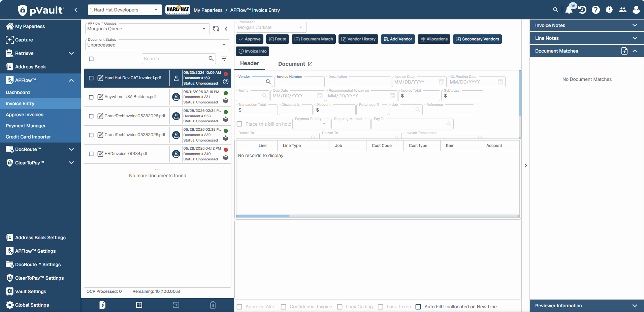Image resolution: width=644 pixels, height=312 pixels.
Task: Open the Hard Hat Developers company dropdown
Action: (x=124, y=10)
